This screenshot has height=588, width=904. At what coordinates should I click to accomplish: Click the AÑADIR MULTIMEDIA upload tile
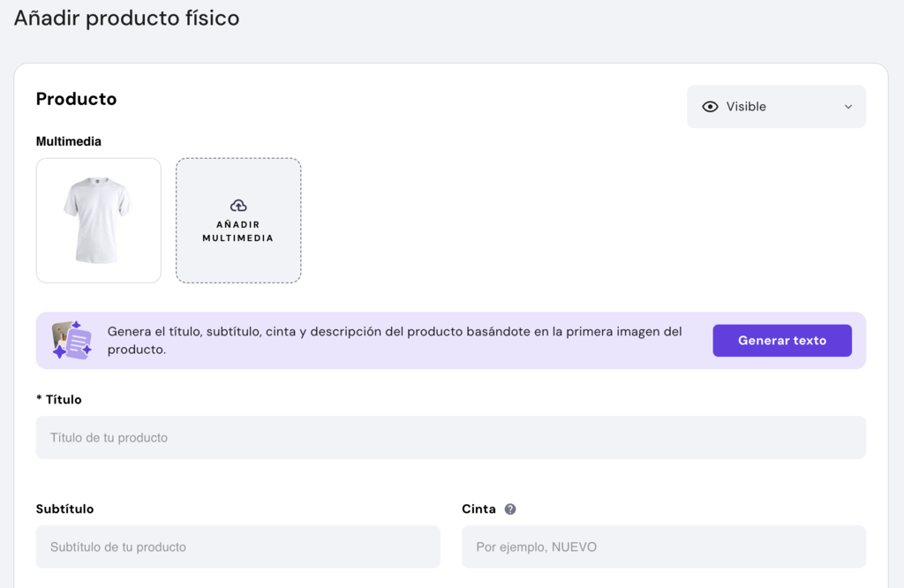pos(238,221)
